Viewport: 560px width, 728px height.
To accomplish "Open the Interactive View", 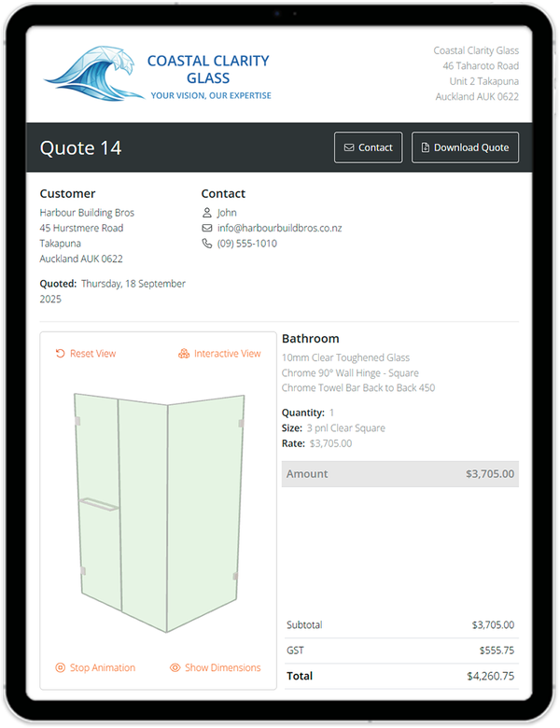I will pos(219,354).
